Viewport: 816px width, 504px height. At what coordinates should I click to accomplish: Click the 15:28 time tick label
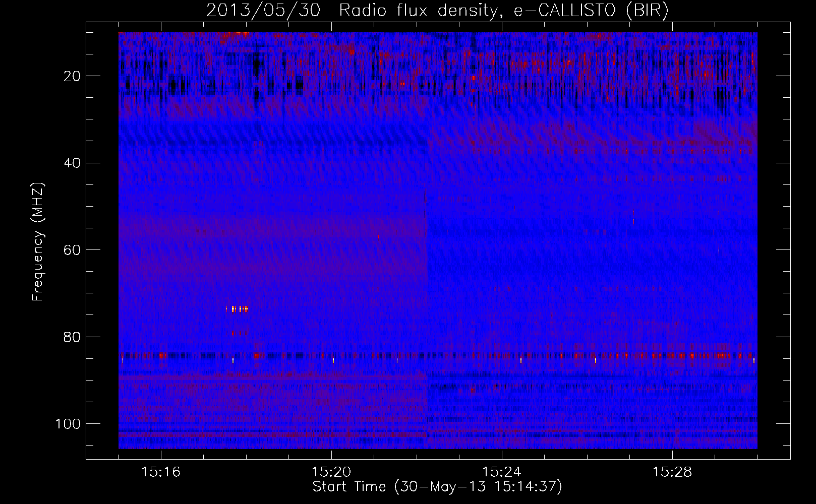(x=672, y=472)
